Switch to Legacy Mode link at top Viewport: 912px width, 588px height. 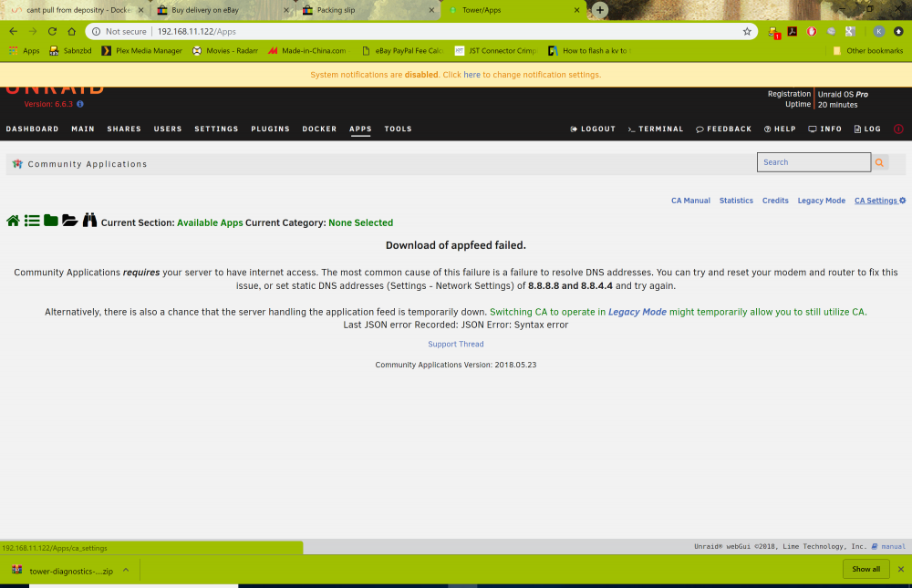[x=822, y=201]
